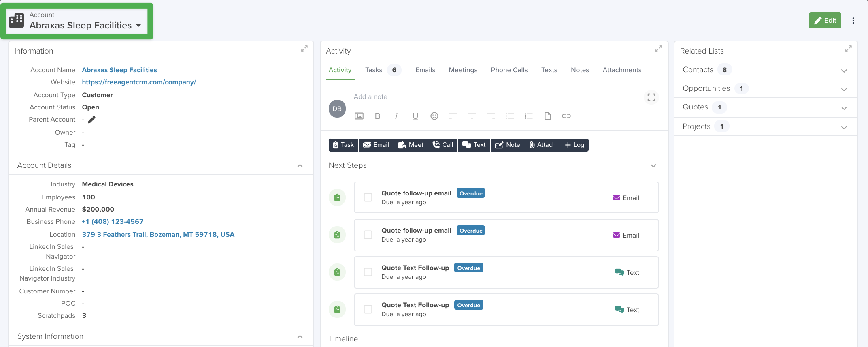
Task: Switch to the Meetings tab
Action: [463, 70]
